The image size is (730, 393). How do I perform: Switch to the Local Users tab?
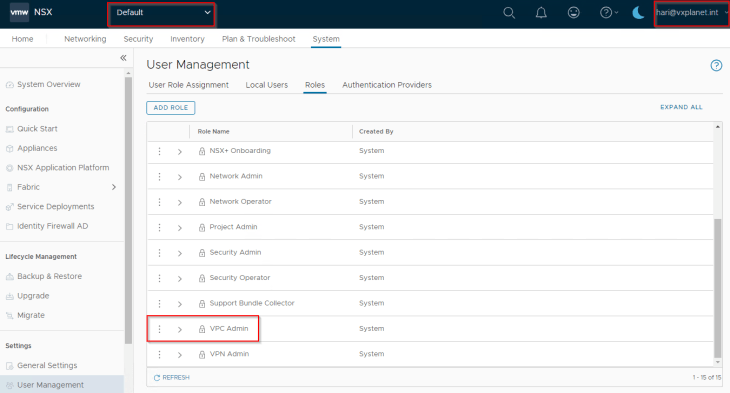[267, 85]
